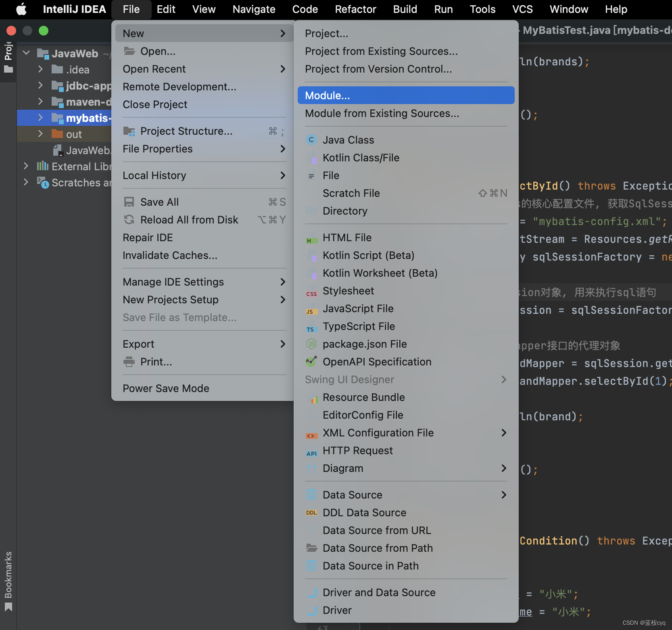The width and height of the screenshot is (672, 630).
Task: Click the Stylesheet CSS icon
Action: point(311,292)
